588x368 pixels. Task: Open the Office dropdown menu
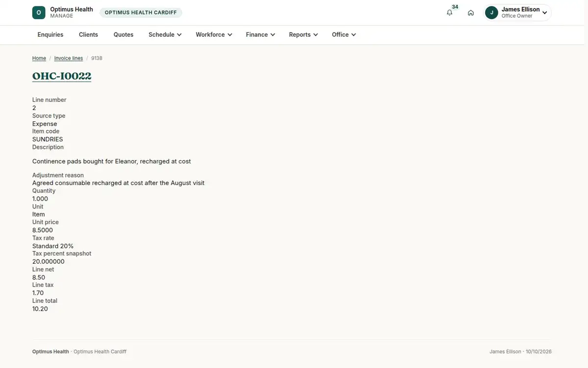click(344, 35)
